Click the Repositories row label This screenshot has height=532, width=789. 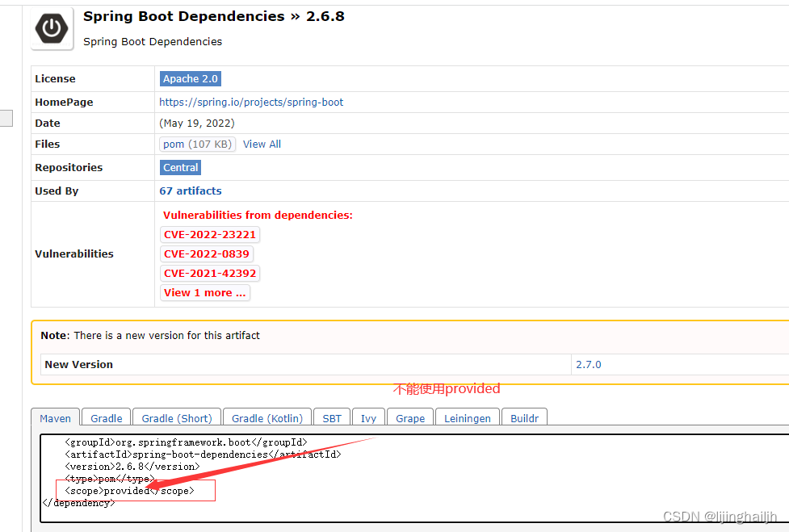tap(69, 167)
